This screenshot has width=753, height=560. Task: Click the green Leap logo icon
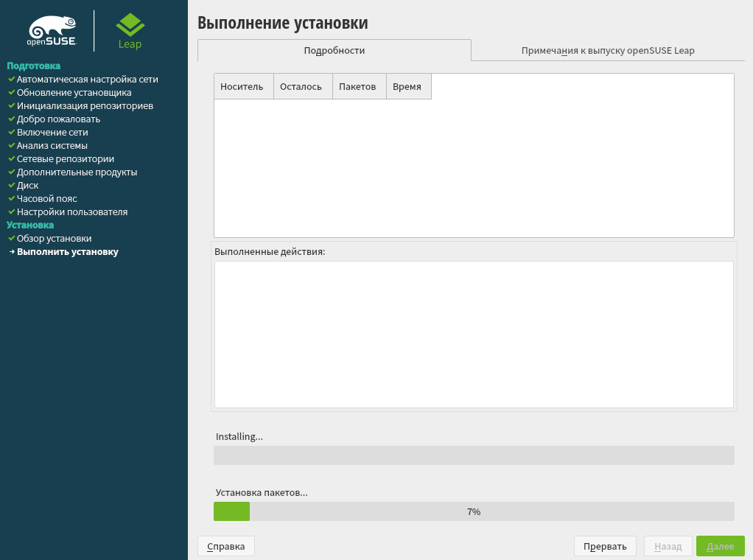pos(130,25)
